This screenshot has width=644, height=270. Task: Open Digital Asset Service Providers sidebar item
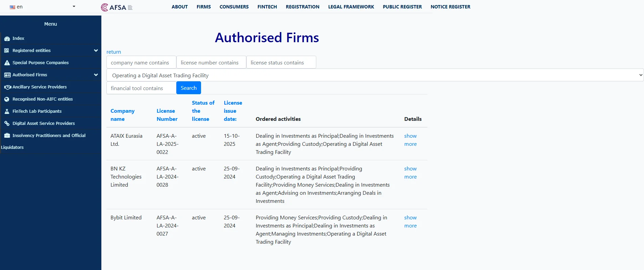[44, 124]
